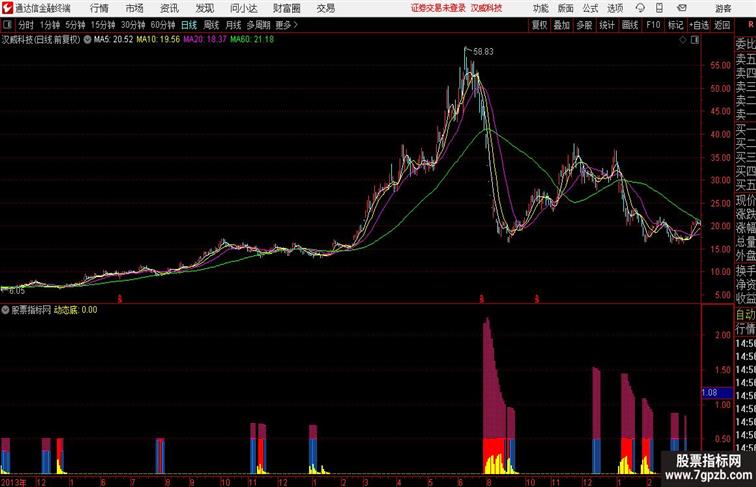Click 自动 in the right sidebar

pyautogui.click(x=745, y=314)
